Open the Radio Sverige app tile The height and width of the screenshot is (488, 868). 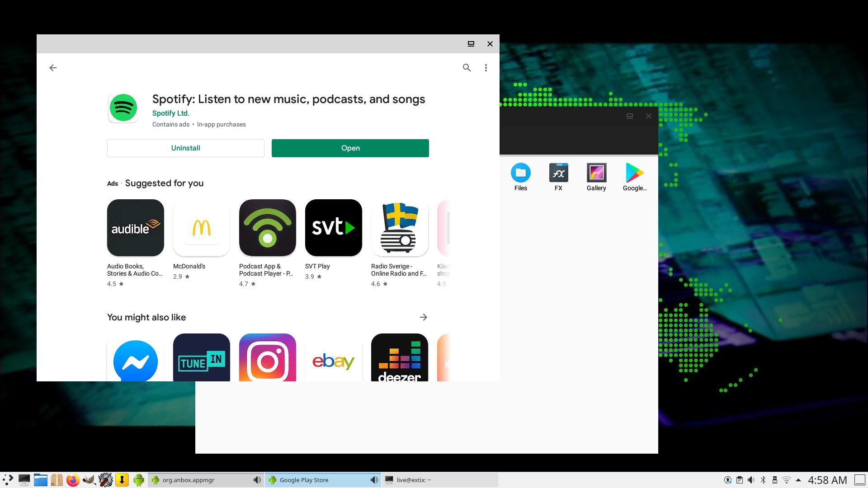tap(400, 228)
